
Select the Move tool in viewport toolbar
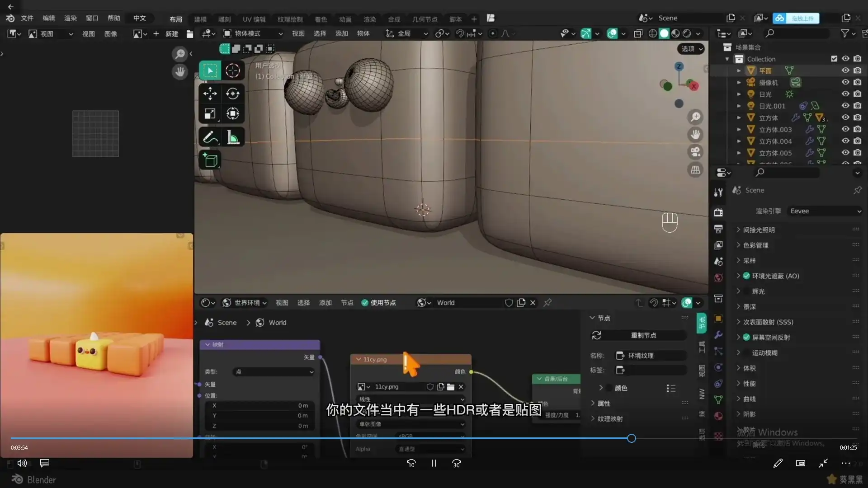210,94
